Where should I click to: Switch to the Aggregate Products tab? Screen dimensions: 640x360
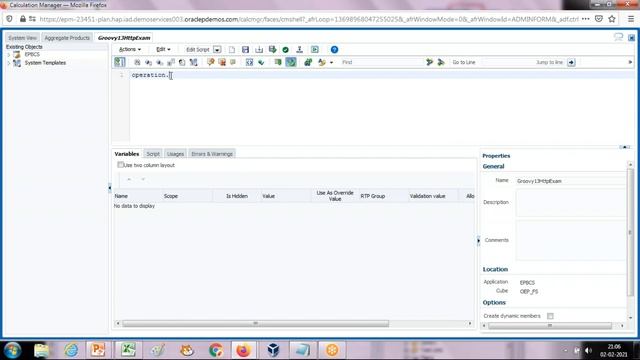tap(67, 38)
